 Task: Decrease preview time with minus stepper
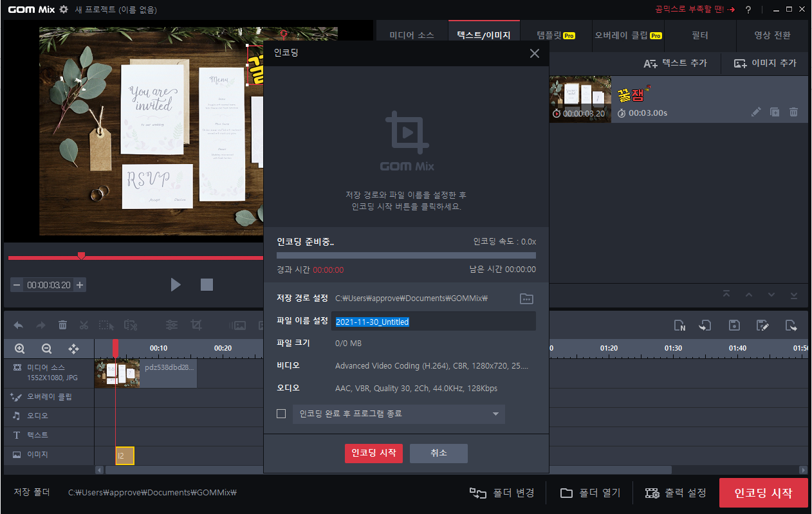[x=17, y=285]
